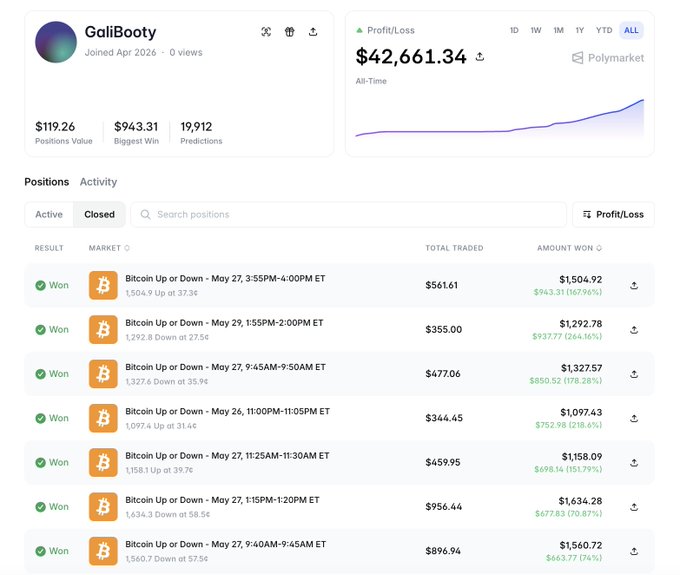Viewport: 680px width, 575px height.
Task: Click the green Profit/Loss up triangle
Action: (359, 30)
